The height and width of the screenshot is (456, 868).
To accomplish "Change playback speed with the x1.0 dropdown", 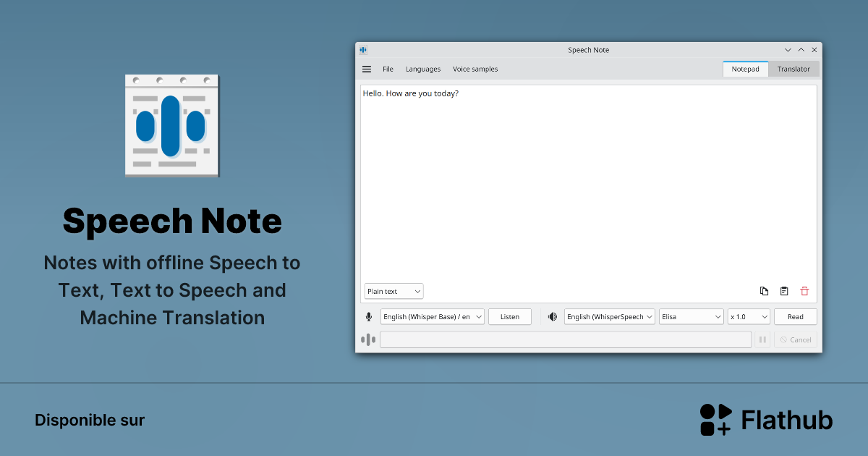I will [x=749, y=316].
